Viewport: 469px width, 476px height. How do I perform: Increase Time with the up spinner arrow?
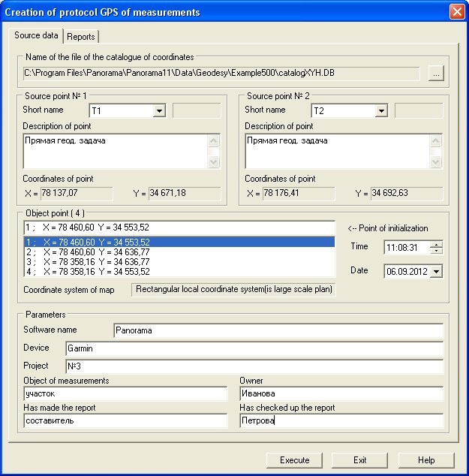tap(437, 244)
